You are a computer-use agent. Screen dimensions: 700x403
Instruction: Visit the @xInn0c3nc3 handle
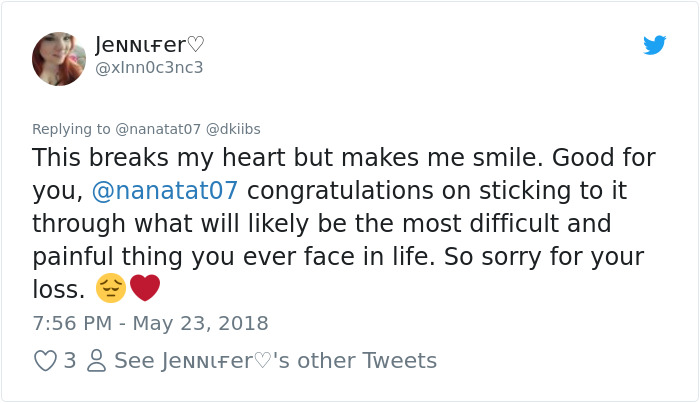coord(148,67)
